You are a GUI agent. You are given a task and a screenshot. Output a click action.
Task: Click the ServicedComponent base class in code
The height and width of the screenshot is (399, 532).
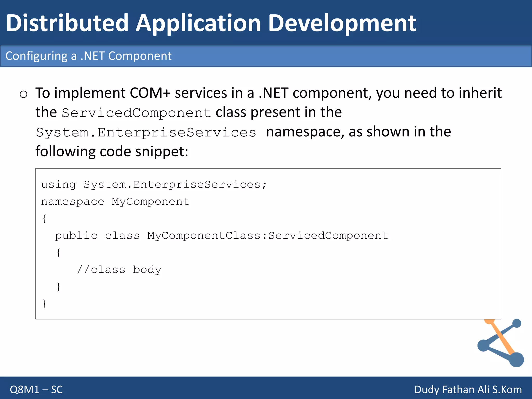click(328, 236)
